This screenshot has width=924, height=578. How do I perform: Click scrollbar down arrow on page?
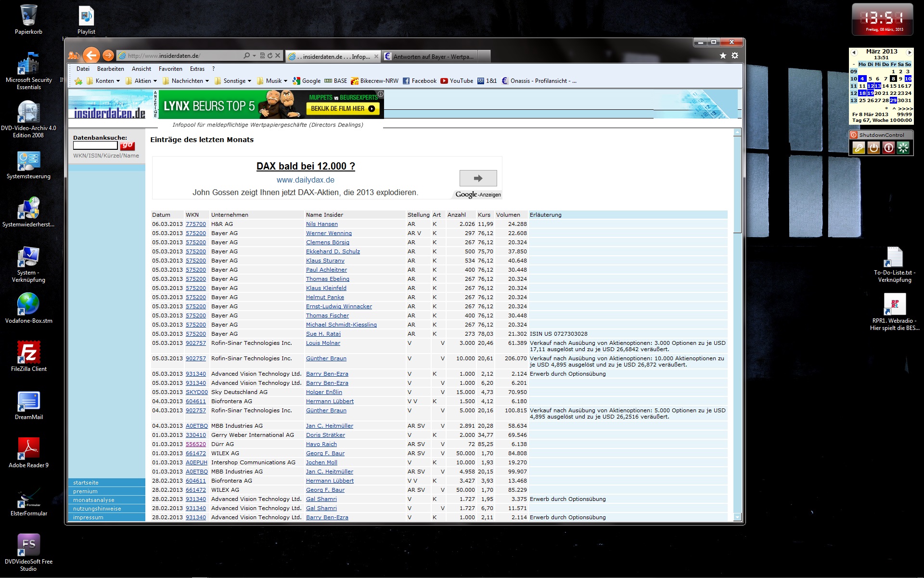737,517
